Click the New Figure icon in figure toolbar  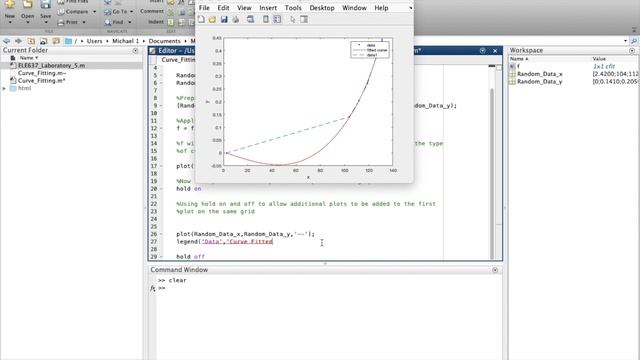click(201, 19)
